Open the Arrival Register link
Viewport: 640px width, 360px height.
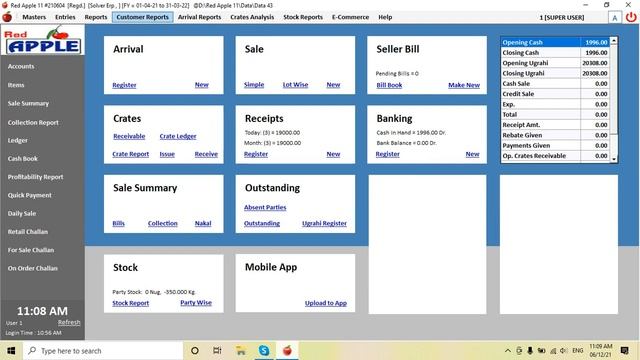click(x=124, y=85)
